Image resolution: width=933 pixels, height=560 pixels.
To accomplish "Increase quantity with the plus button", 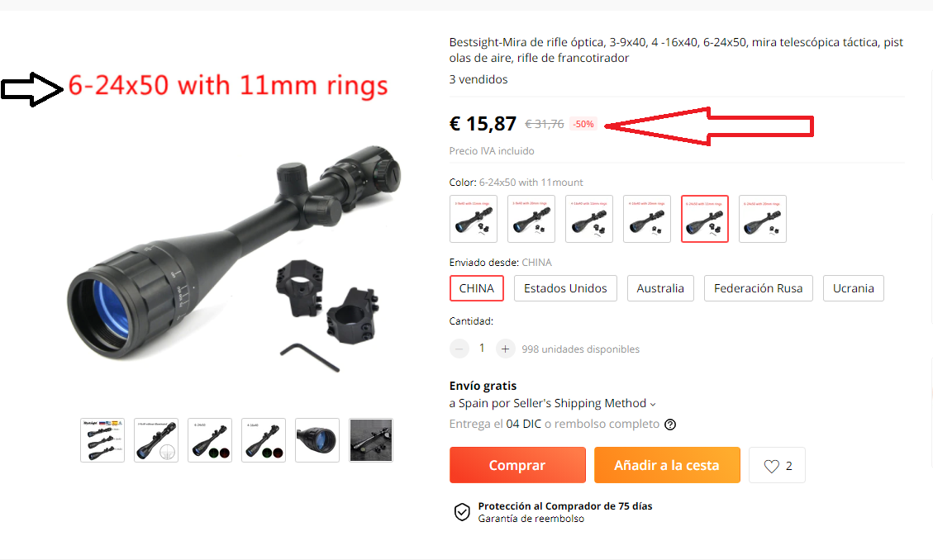I will 505,349.
